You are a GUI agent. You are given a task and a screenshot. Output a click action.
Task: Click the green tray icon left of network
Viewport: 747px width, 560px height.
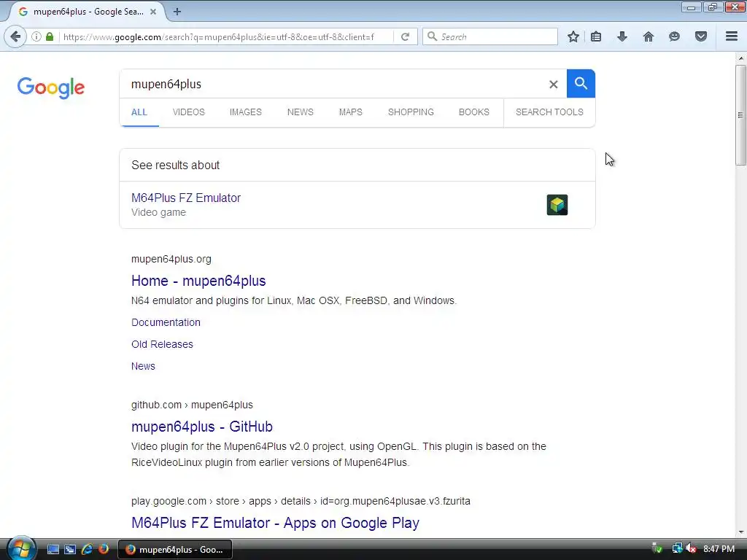pos(657,549)
